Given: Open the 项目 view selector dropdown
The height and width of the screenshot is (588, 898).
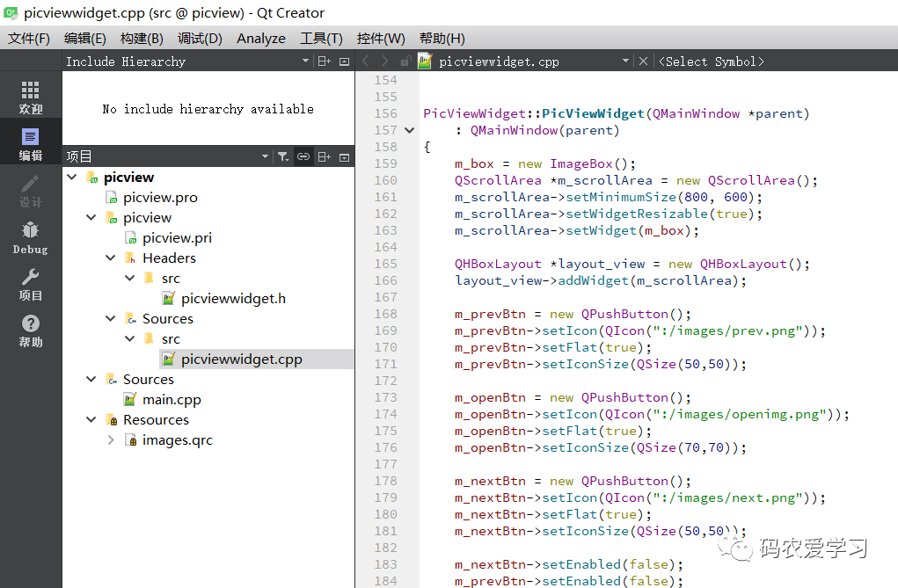Looking at the screenshot, I should (265, 156).
